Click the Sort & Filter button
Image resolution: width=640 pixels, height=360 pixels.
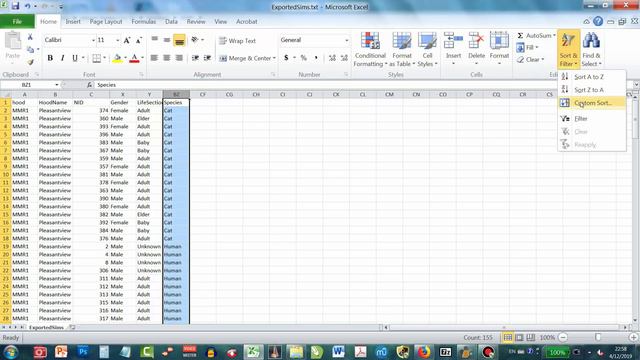coord(569,49)
